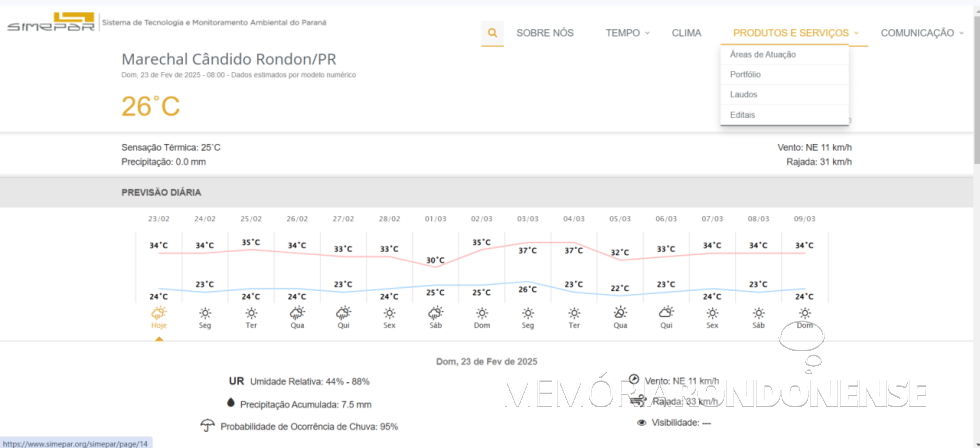
Task: Click the search magnifier icon
Action: click(x=492, y=33)
